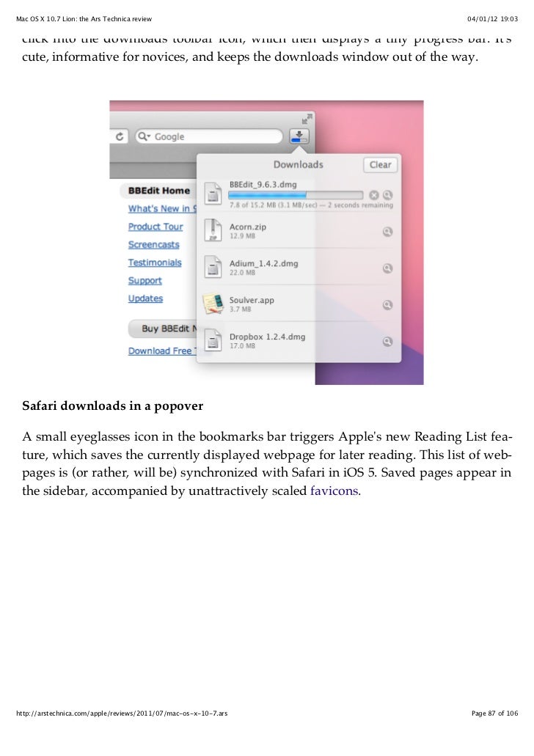This screenshot has height=756, width=534.
Task: Click the Adium_1.4.2.dmg file icon
Action: 213,267
